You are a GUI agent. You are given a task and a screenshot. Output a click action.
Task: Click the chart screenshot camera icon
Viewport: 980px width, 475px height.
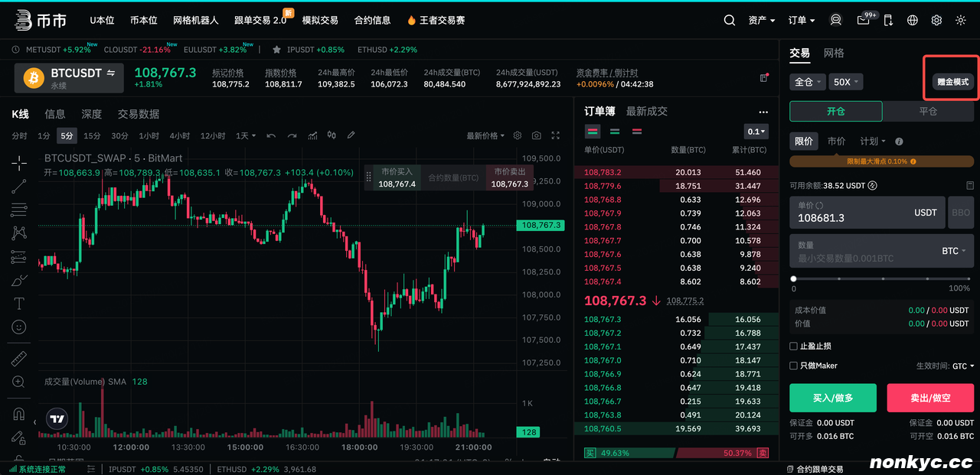pyautogui.click(x=536, y=135)
